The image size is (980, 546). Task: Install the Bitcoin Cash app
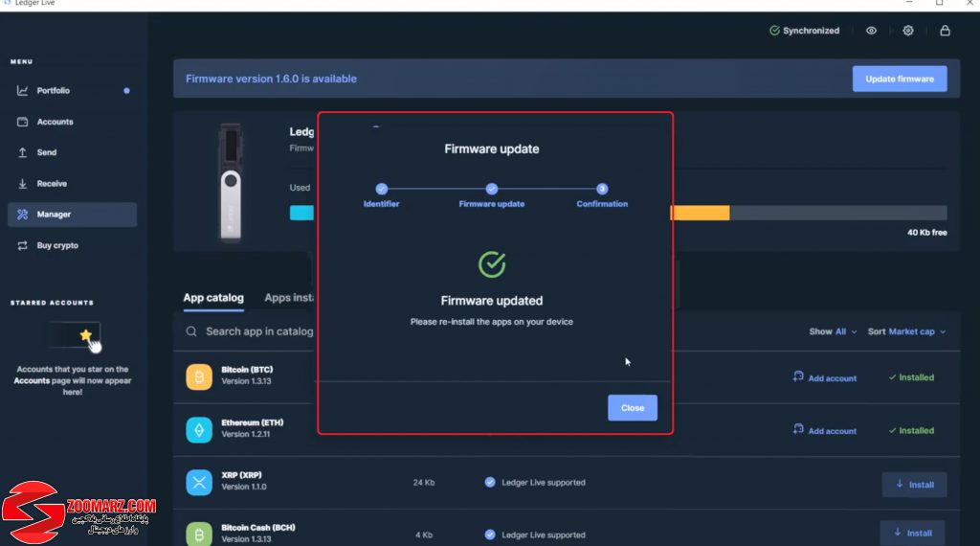click(912, 533)
